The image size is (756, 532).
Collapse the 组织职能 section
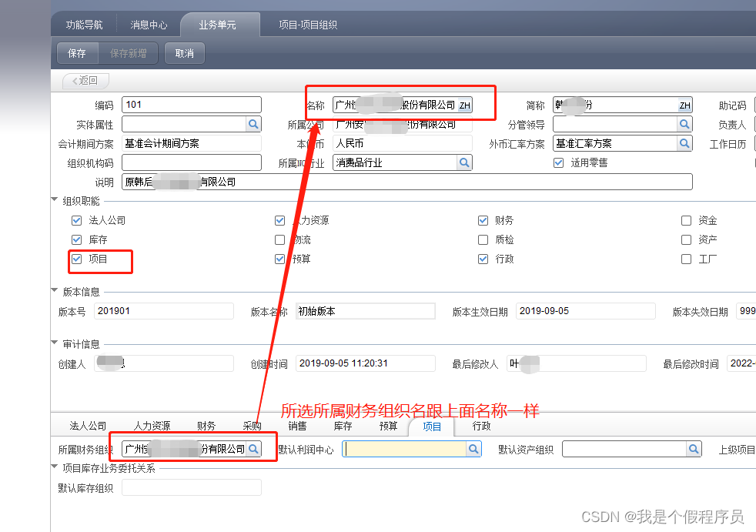coord(55,200)
